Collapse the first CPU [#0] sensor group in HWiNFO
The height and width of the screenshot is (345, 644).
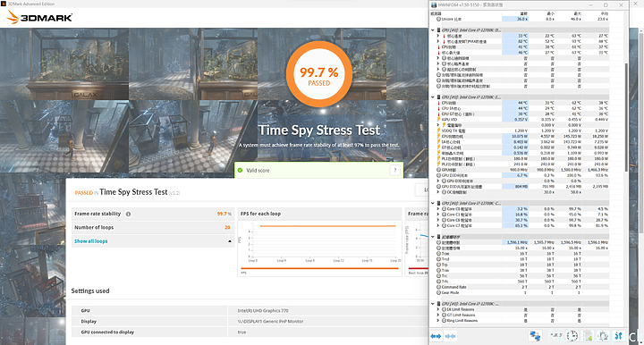[x=433, y=30]
